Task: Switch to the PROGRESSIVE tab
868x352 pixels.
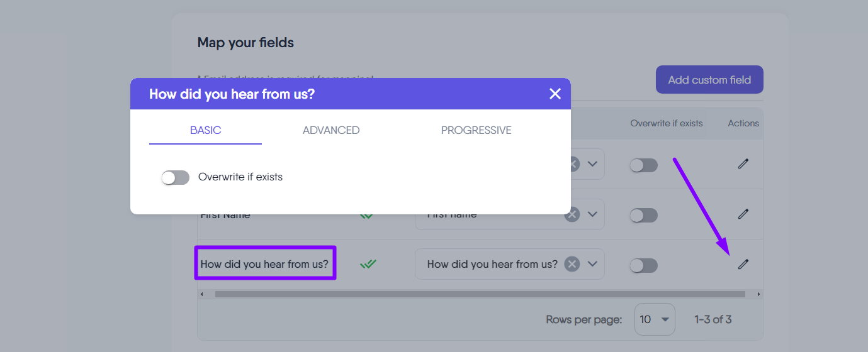Action: coord(476,131)
